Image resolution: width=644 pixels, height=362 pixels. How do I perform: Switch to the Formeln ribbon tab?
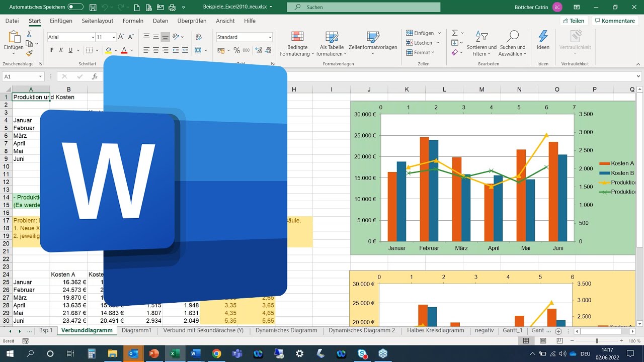point(133,21)
